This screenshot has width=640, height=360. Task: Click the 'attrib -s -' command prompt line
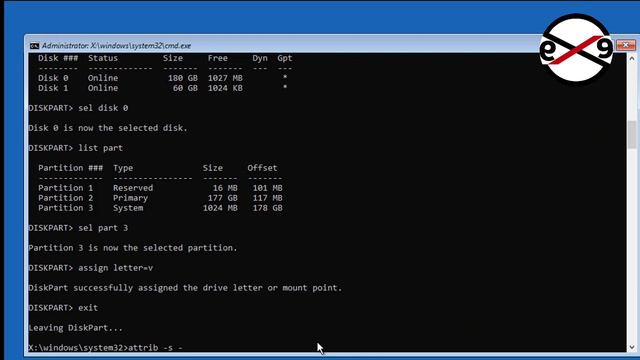click(x=105, y=348)
